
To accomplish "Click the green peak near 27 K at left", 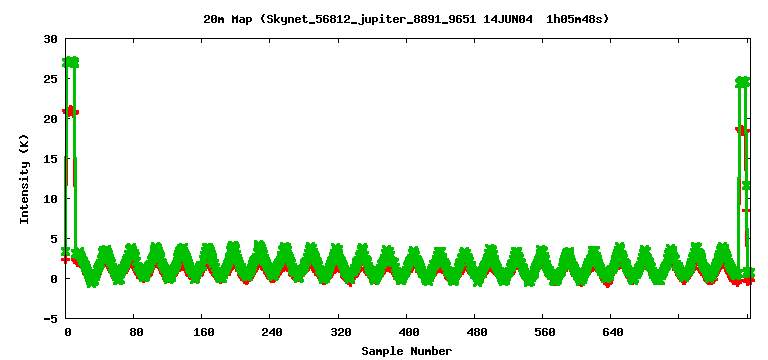I will (x=70, y=62).
